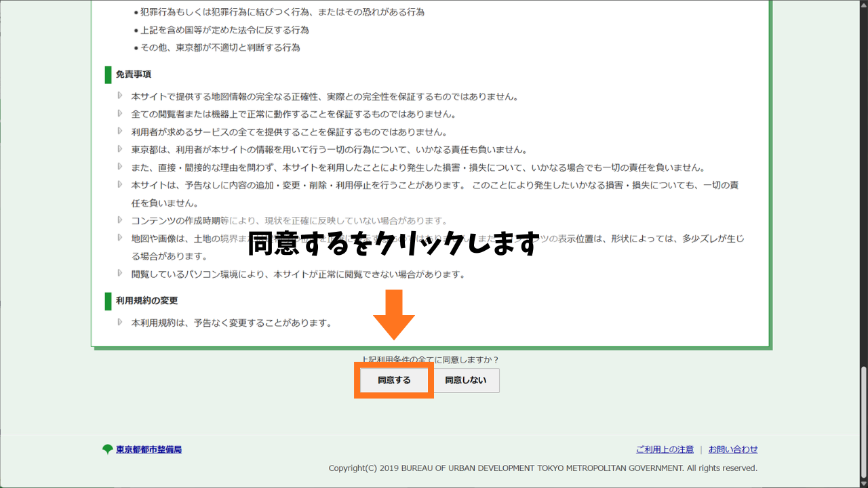Image resolution: width=868 pixels, height=488 pixels.
Task: Click the green leaf icon in the footer
Action: 106,448
